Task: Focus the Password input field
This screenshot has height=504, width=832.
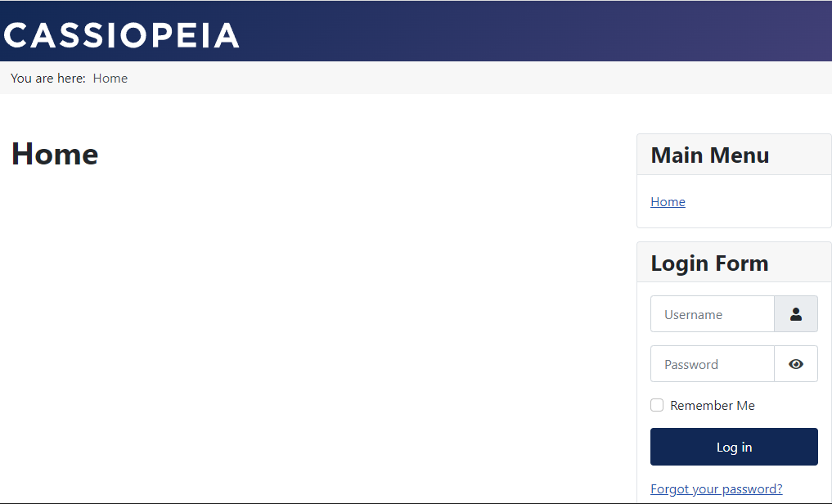Action: coord(712,364)
